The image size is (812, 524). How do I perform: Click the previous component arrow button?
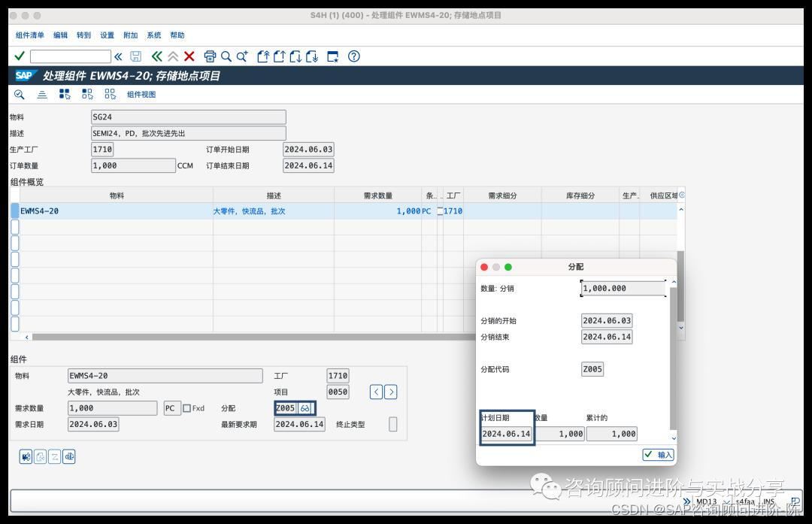point(377,392)
